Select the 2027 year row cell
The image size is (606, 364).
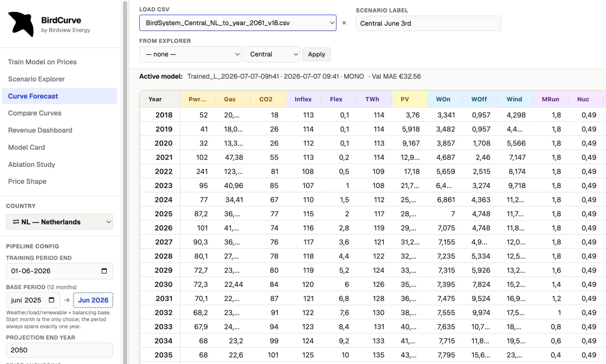tap(160, 242)
